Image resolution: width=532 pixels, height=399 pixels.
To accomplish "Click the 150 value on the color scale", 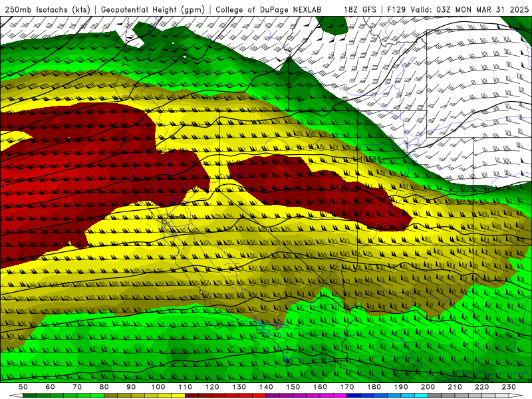I will tap(293, 387).
